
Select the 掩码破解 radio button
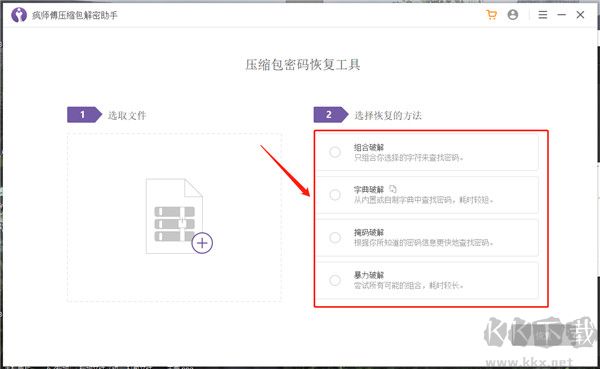(x=335, y=238)
